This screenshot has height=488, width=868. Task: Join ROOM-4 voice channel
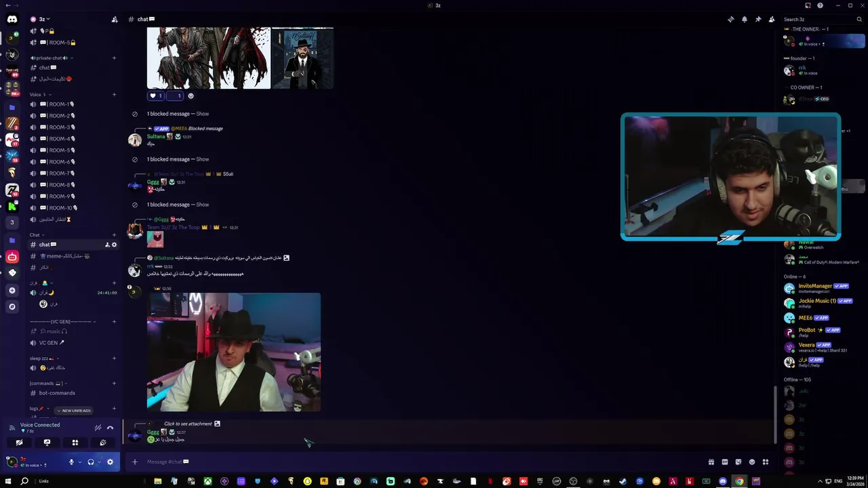tap(73, 138)
